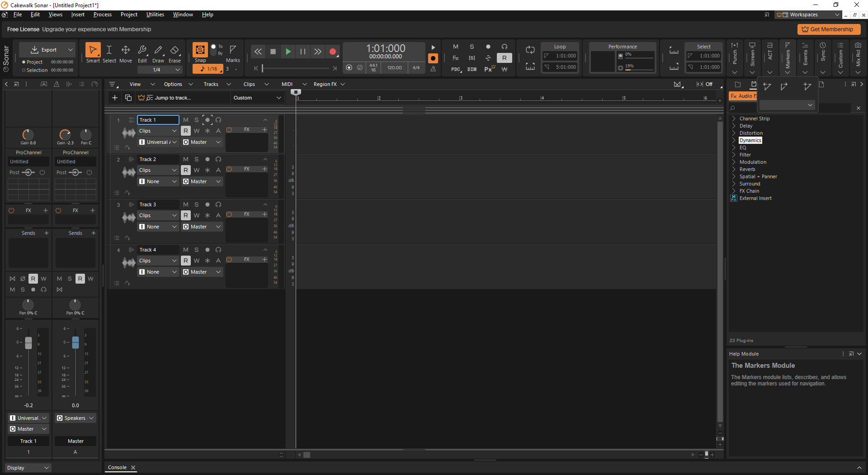Click the Fast Forward button
This screenshot has height=475, width=868.
click(318, 52)
